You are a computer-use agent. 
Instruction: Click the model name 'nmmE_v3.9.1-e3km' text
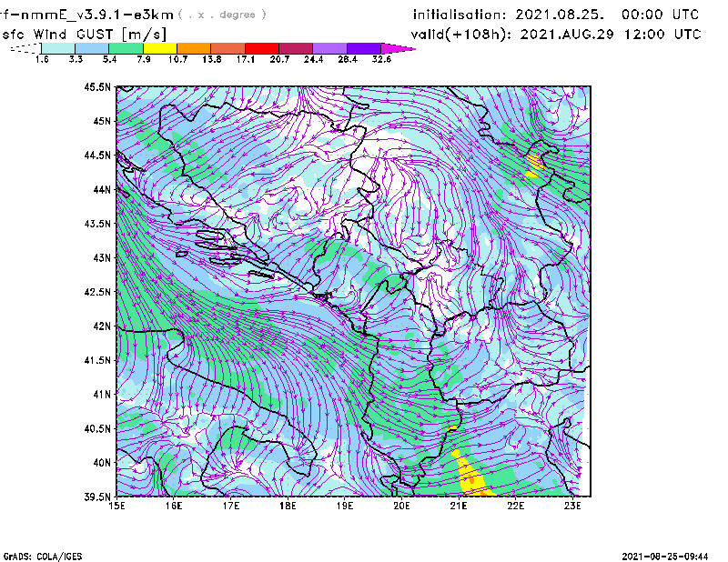pos(97,15)
